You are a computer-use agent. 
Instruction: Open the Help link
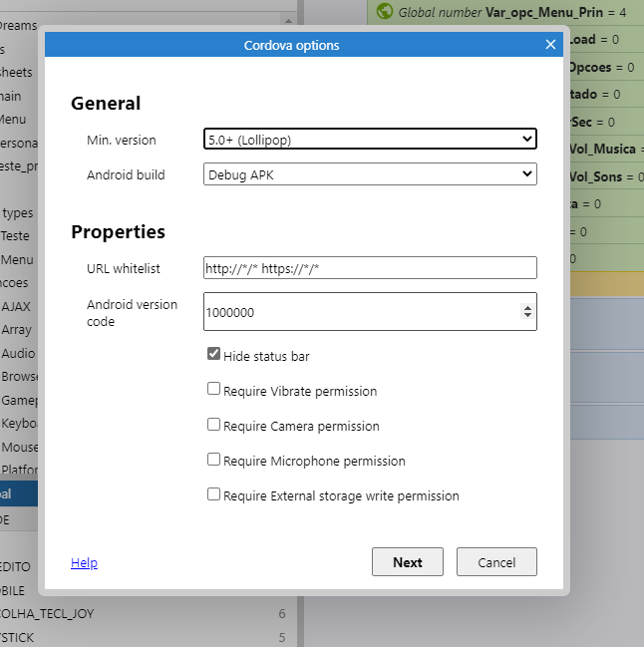point(84,562)
